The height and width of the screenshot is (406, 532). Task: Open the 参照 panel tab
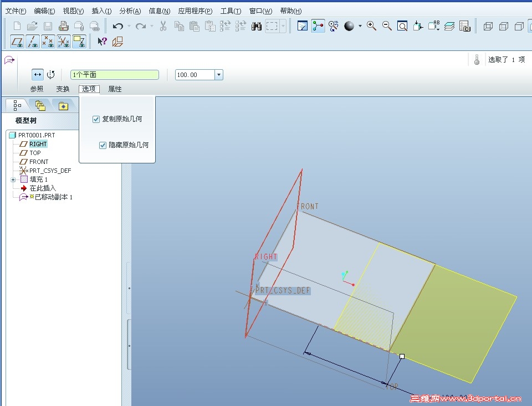point(37,89)
